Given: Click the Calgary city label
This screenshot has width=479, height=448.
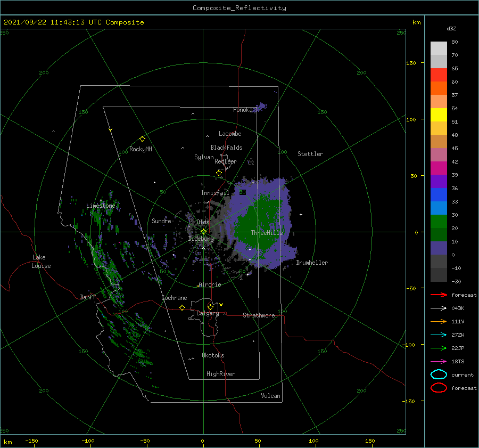Looking at the screenshot, I should (208, 313).
